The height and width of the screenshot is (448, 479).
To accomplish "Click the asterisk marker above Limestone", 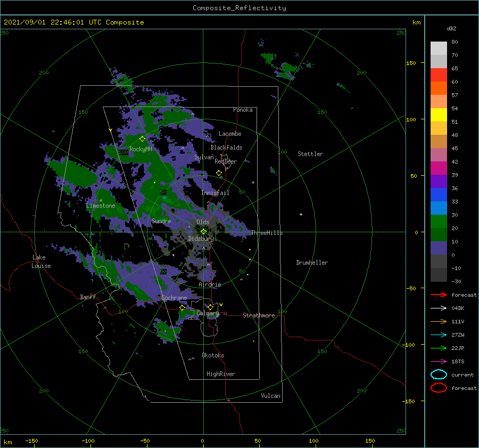I will tap(101, 201).
